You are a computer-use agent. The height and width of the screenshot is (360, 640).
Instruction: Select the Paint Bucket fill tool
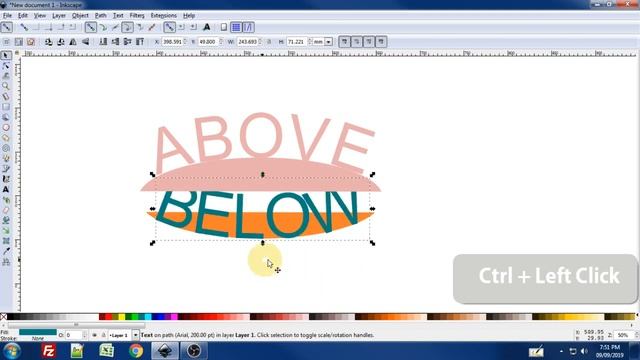click(6, 220)
